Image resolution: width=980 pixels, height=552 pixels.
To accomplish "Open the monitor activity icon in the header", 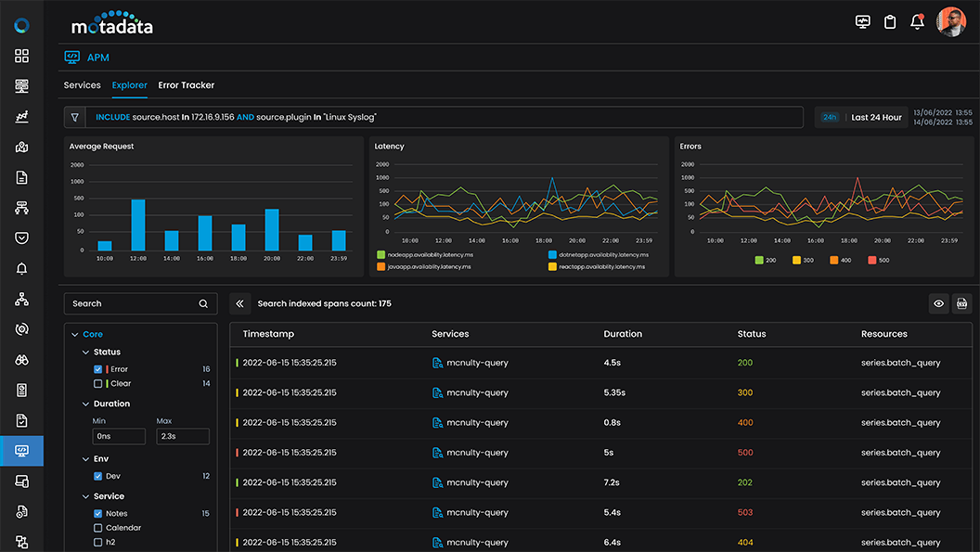I will click(862, 21).
